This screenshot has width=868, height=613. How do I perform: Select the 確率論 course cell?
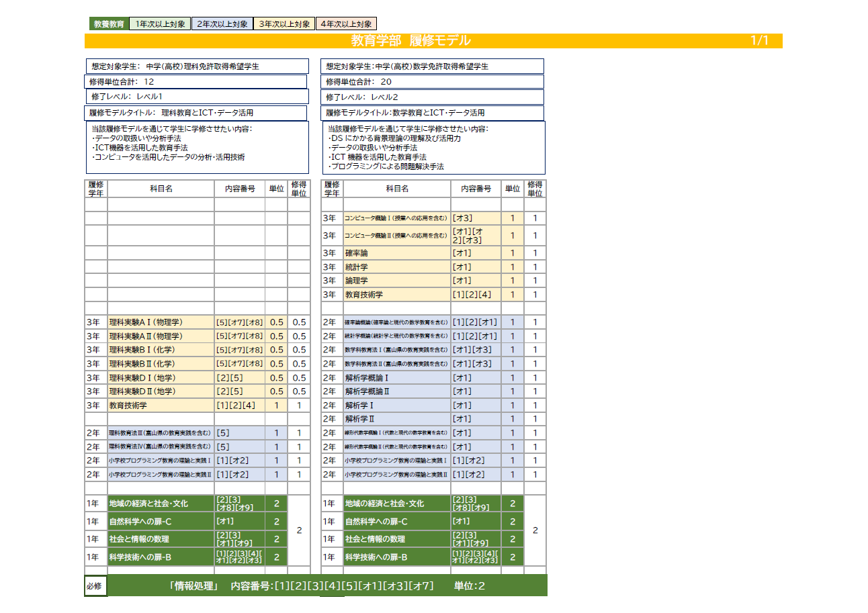[397, 253]
